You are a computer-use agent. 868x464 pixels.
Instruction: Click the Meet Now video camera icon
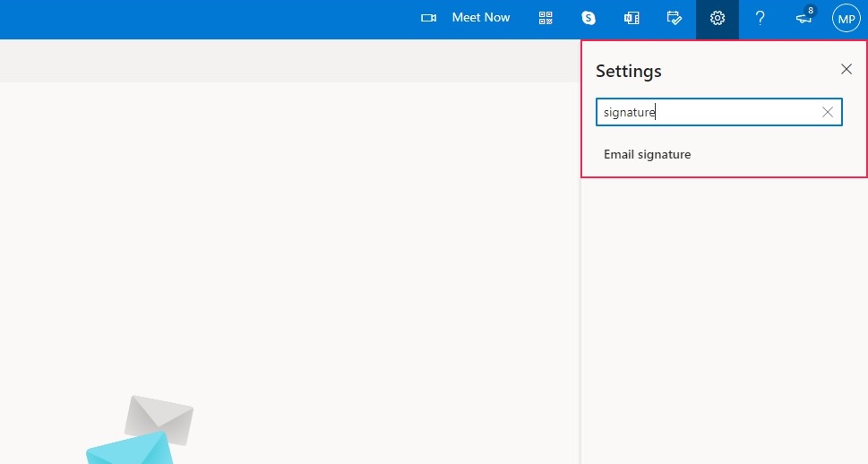428,18
